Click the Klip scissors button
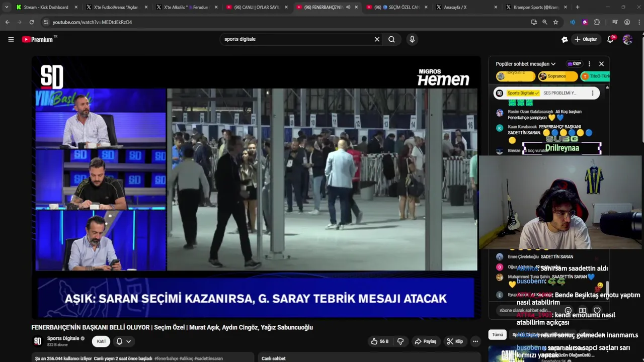644x362 pixels. coord(455,341)
